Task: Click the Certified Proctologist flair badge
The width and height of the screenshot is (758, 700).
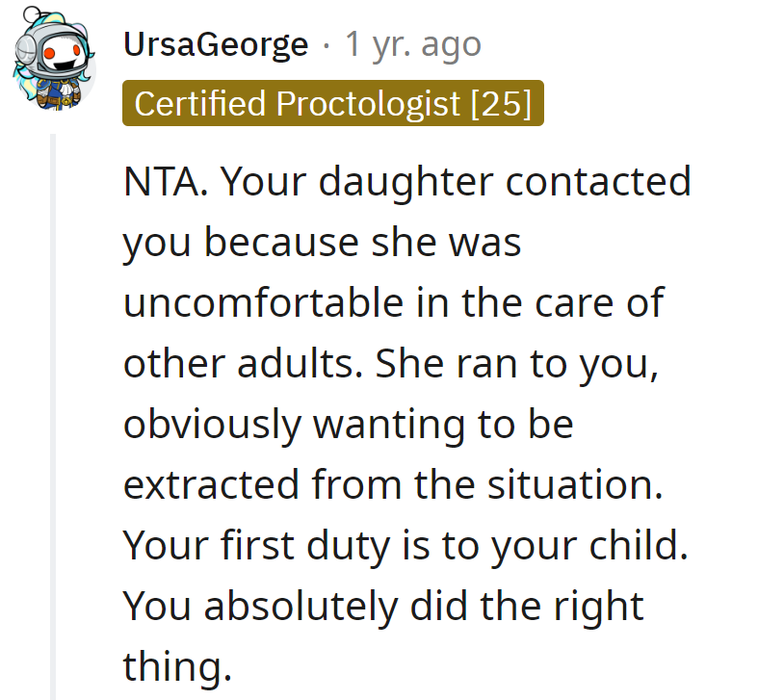Action: coord(332,103)
